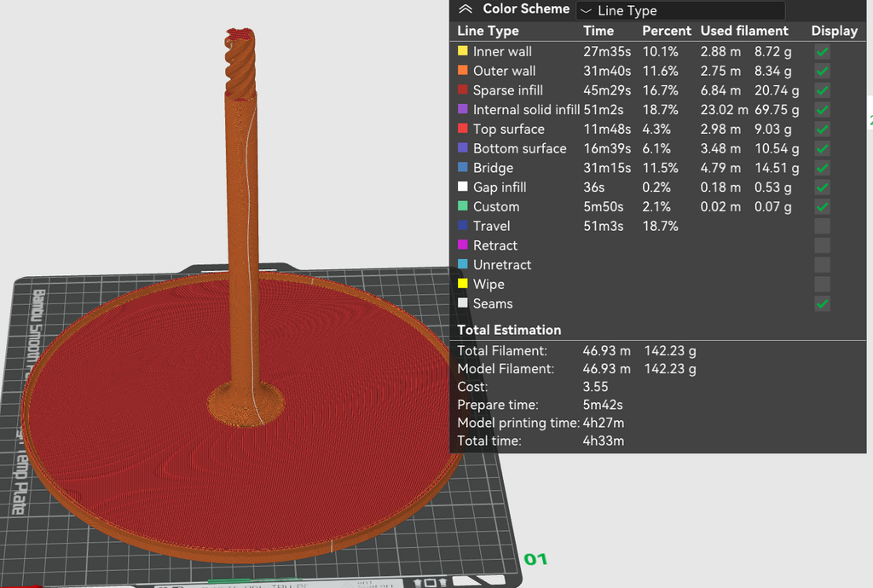Click the white Gap infill swatch
Screen dimensions: 873x588
pyautogui.click(x=463, y=187)
